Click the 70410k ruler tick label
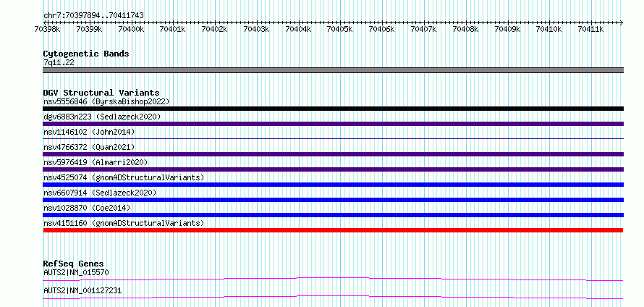This screenshot has width=644, height=307. coord(549,29)
